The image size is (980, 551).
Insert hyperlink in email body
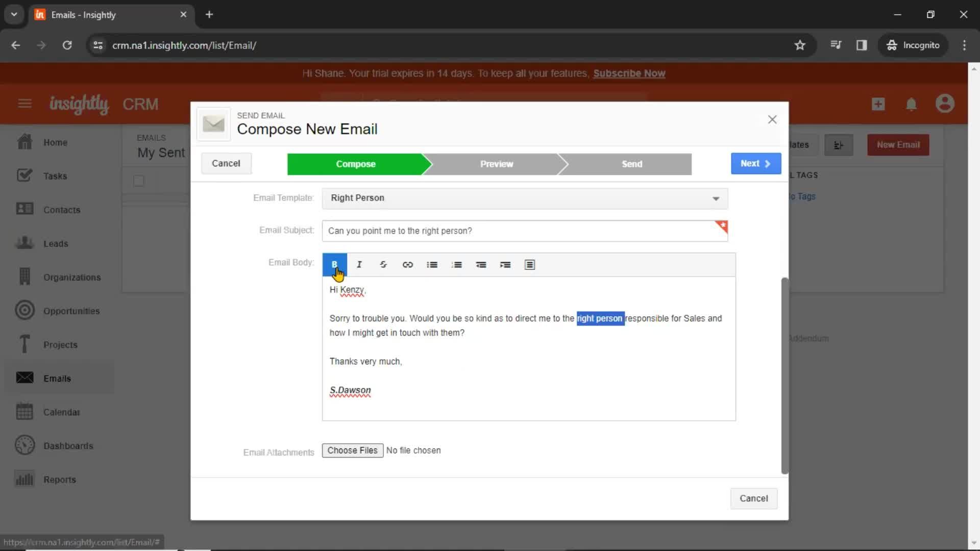pos(407,264)
